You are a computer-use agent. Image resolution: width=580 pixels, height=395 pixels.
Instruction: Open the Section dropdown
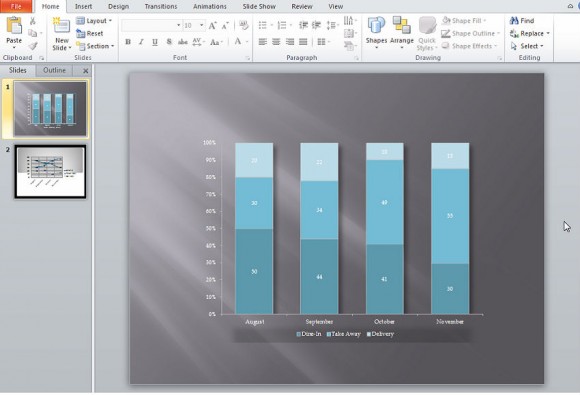tap(95, 46)
